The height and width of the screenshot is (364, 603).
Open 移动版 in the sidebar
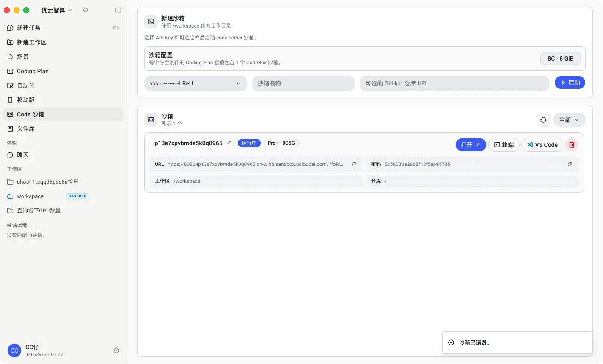(63, 100)
